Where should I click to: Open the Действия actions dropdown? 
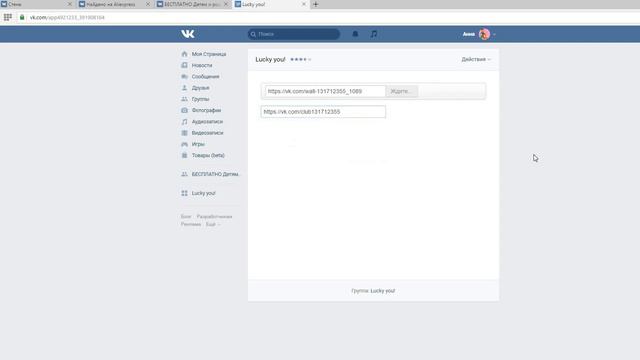(476, 60)
